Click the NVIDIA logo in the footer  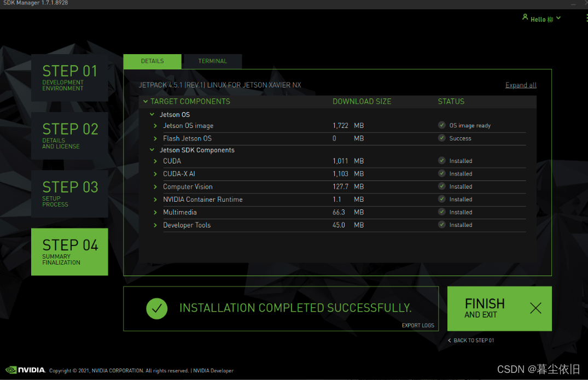[x=26, y=370]
